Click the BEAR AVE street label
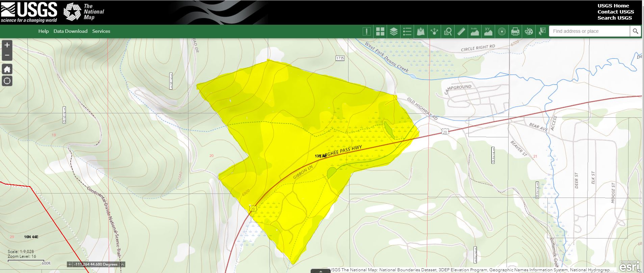Viewport: 644px width, 273px height. (x=538, y=127)
